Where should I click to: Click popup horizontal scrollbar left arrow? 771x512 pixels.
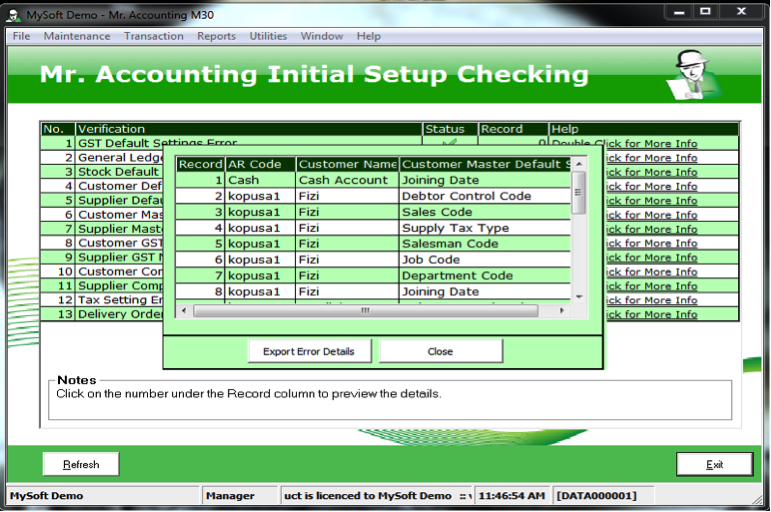pyautogui.click(x=184, y=310)
